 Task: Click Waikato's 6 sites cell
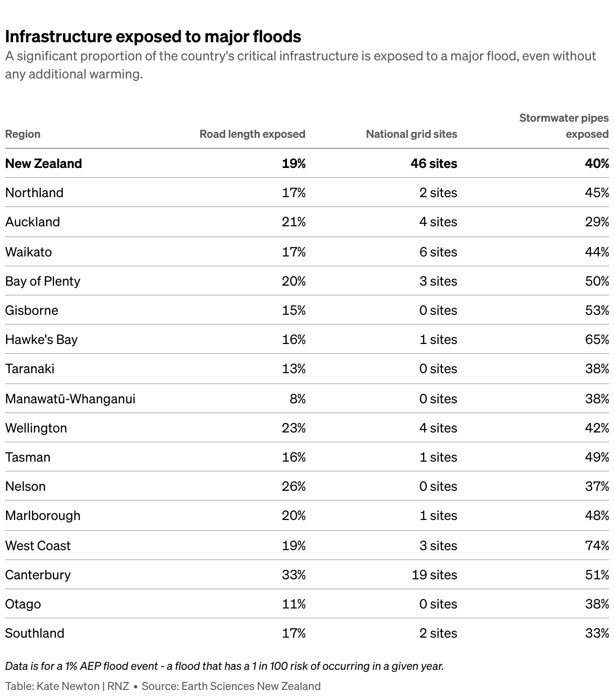point(438,252)
